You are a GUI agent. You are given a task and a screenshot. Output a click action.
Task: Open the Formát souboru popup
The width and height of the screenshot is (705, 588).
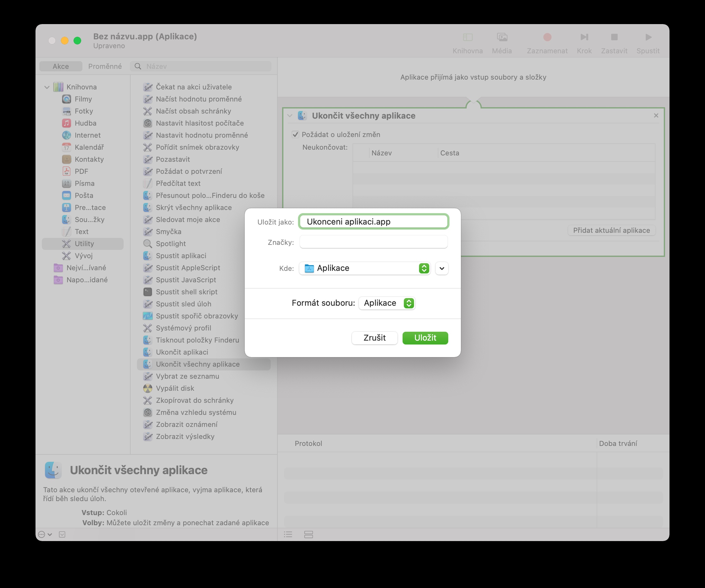coord(387,303)
